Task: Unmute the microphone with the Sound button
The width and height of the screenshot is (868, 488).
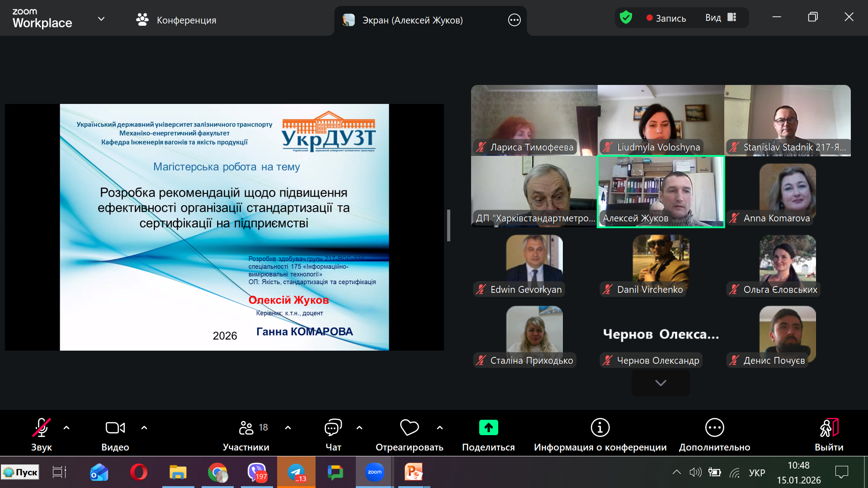Action: pos(41,428)
